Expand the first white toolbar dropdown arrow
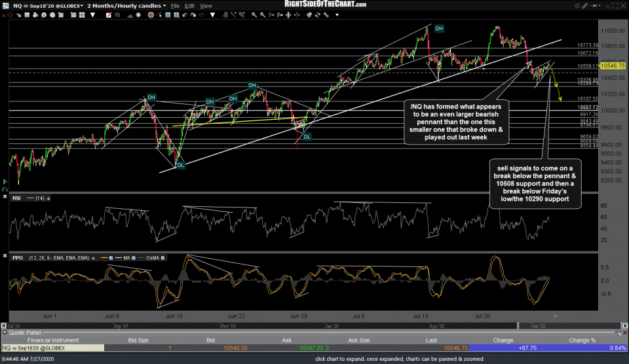The image size is (629, 364). 92,15
